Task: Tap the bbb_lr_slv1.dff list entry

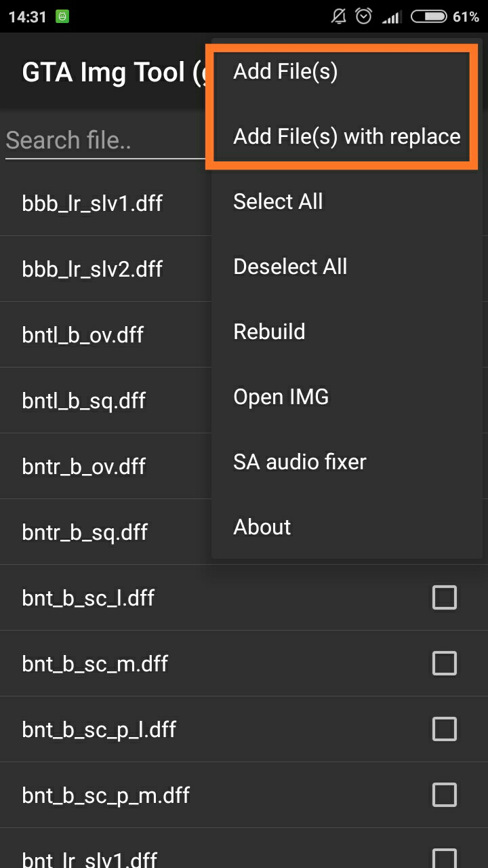Action: pyautogui.click(x=106, y=203)
